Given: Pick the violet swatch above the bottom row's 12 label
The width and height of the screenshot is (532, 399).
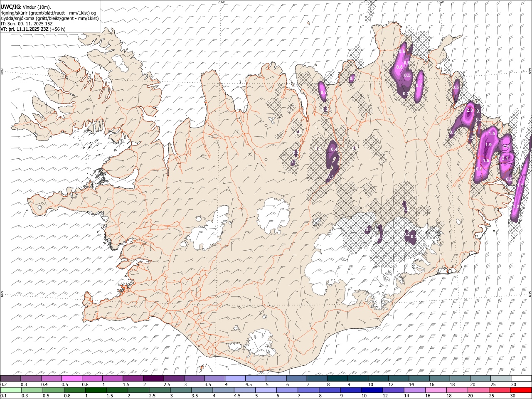Looking at the screenshot, I should pos(393,390).
